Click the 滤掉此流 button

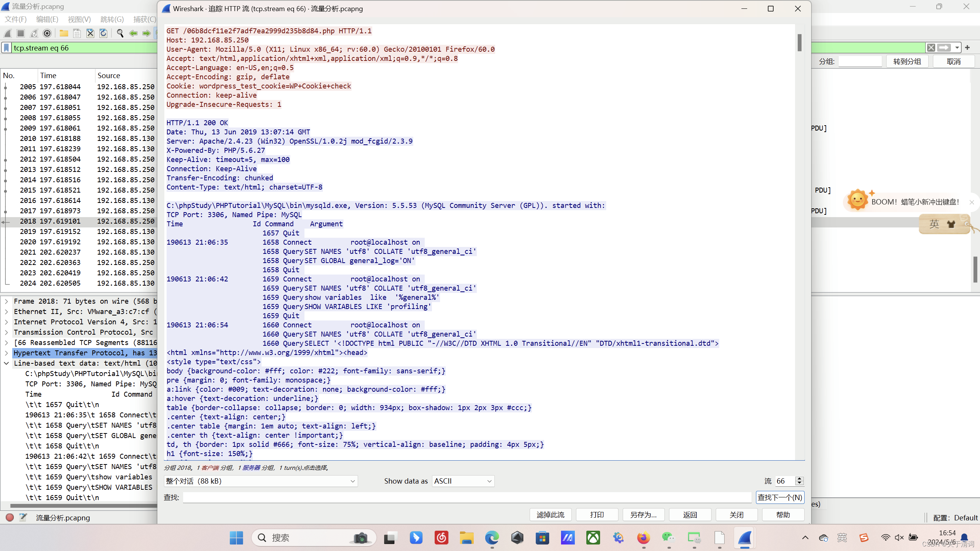click(550, 515)
